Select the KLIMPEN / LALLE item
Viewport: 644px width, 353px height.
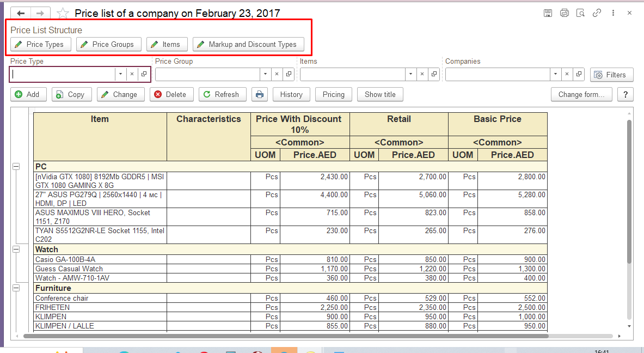click(100, 326)
